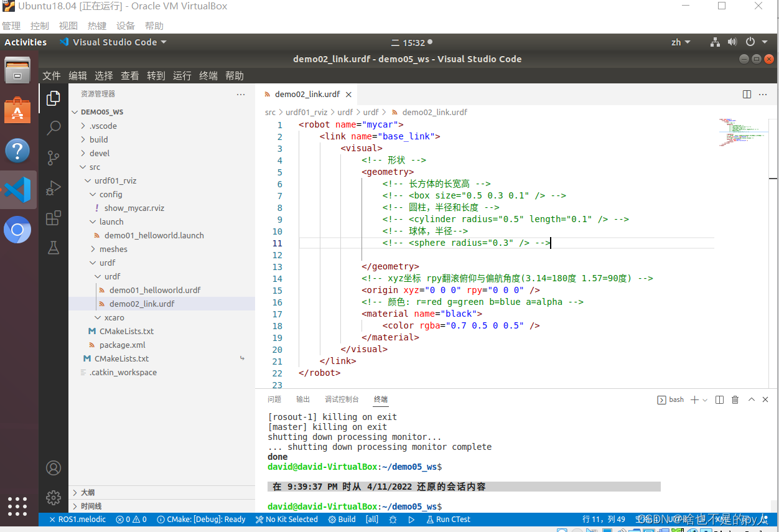Viewport: 779px width, 532px height.
Task: Click the Build button in status bar
Action: tap(342, 520)
